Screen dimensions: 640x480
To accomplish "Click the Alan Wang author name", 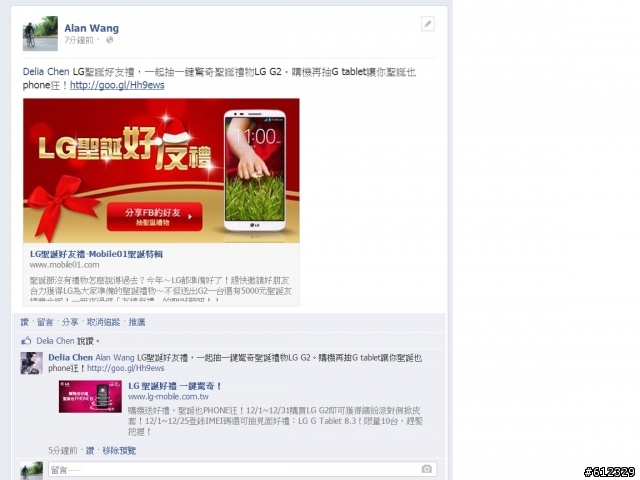I will point(91,28).
